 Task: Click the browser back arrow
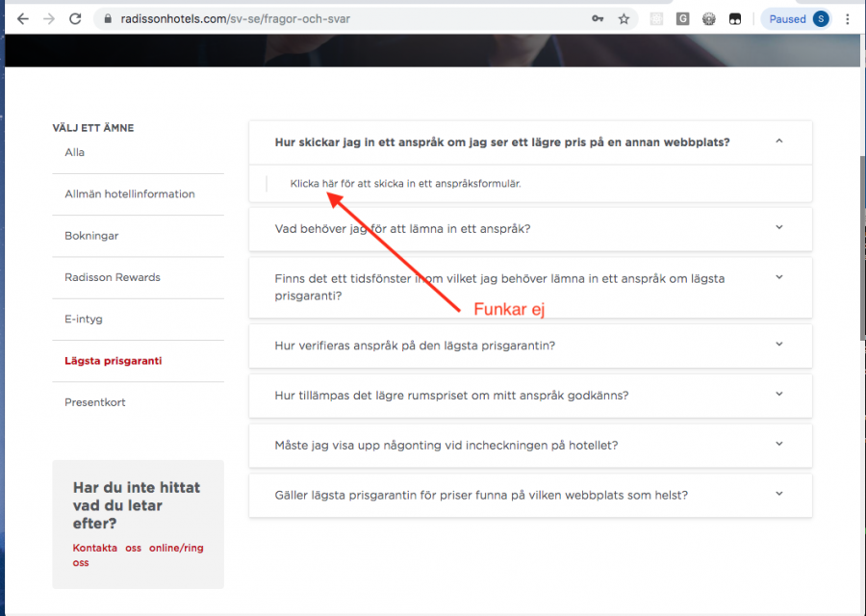[x=22, y=18]
